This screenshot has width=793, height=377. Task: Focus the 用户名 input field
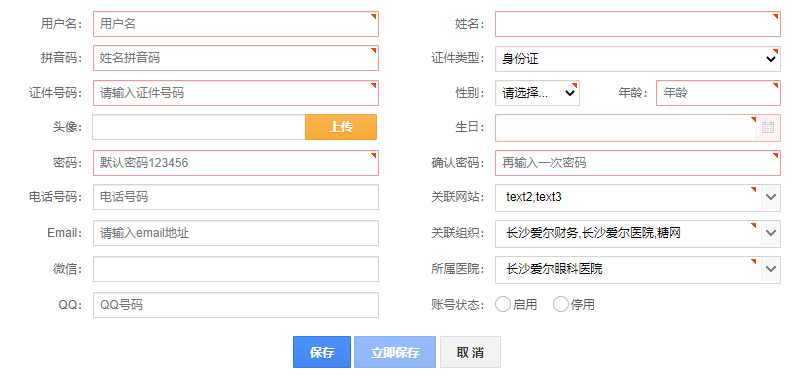pos(236,24)
